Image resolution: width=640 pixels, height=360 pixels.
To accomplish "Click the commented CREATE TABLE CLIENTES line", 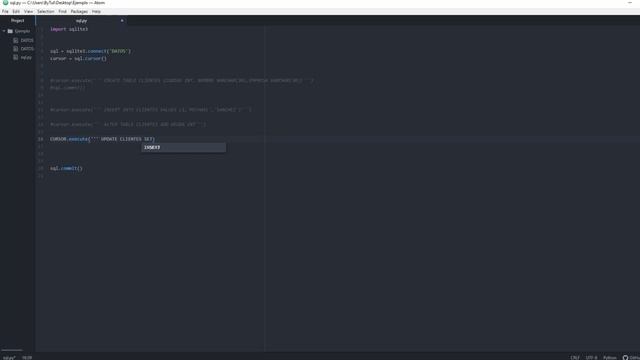I will click(x=182, y=81).
